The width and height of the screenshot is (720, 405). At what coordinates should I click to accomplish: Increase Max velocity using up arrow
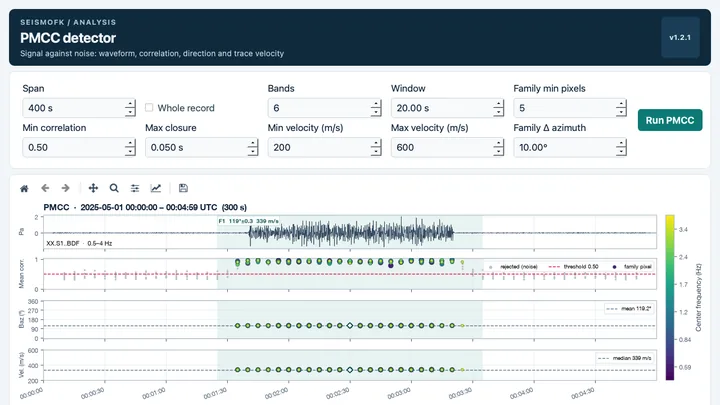[x=498, y=143]
